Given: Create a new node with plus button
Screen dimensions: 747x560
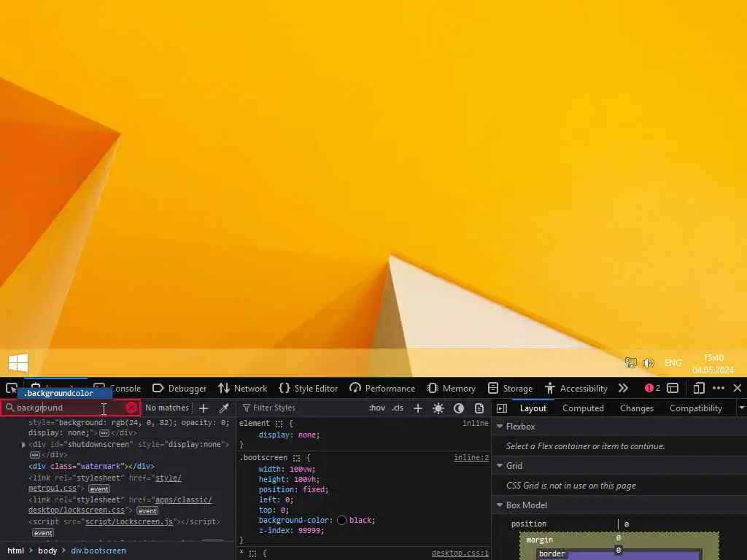Looking at the screenshot, I should 204,408.
